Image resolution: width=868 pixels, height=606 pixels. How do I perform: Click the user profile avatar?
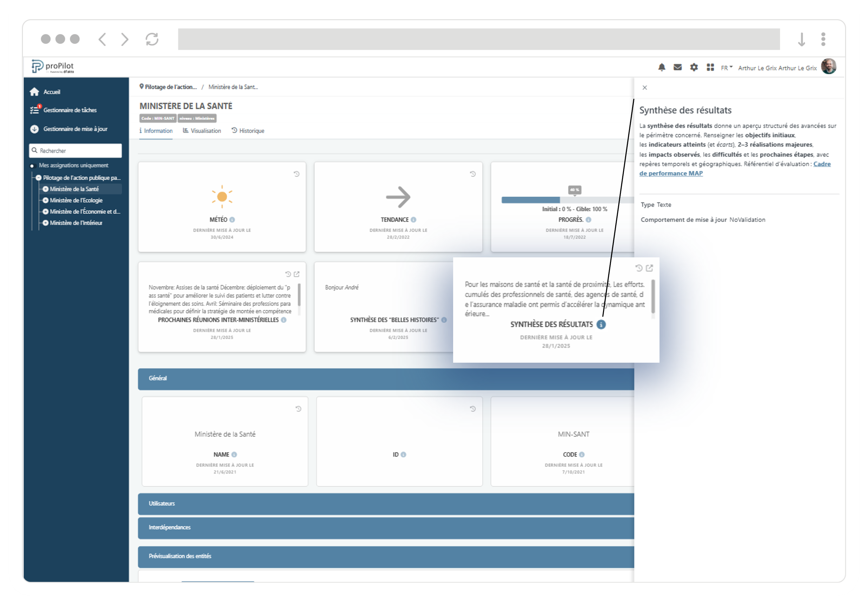coord(828,67)
